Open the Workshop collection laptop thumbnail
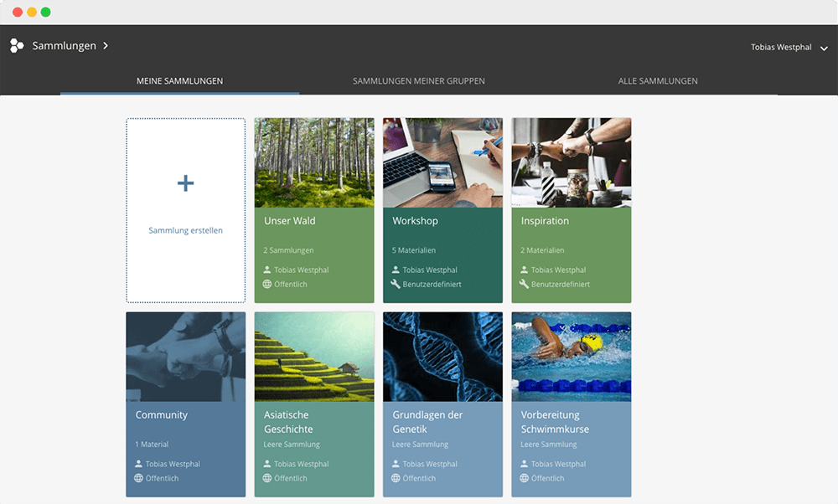 coord(442,162)
